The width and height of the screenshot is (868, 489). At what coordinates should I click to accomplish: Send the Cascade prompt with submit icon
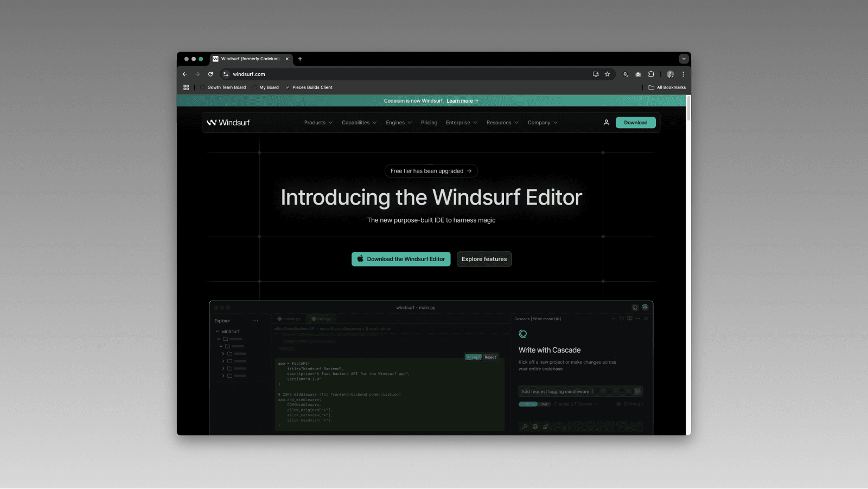[x=637, y=391]
